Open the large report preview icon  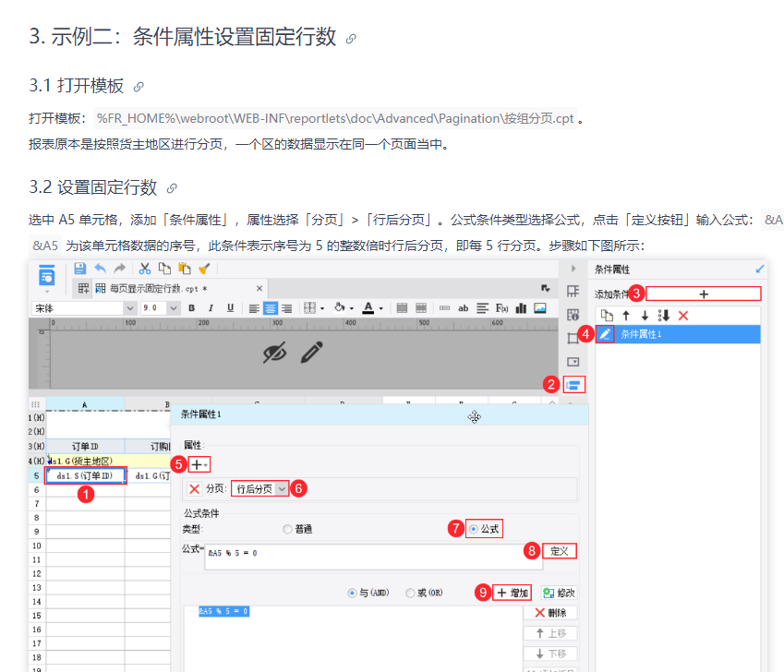click(46, 276)
